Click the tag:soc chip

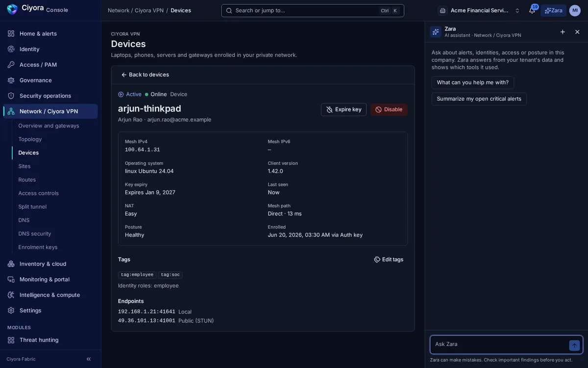170,275
